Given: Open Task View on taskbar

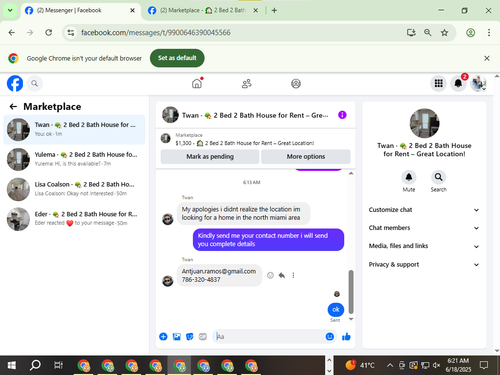Looking at the screenshot, I should [x=58, y=365].
